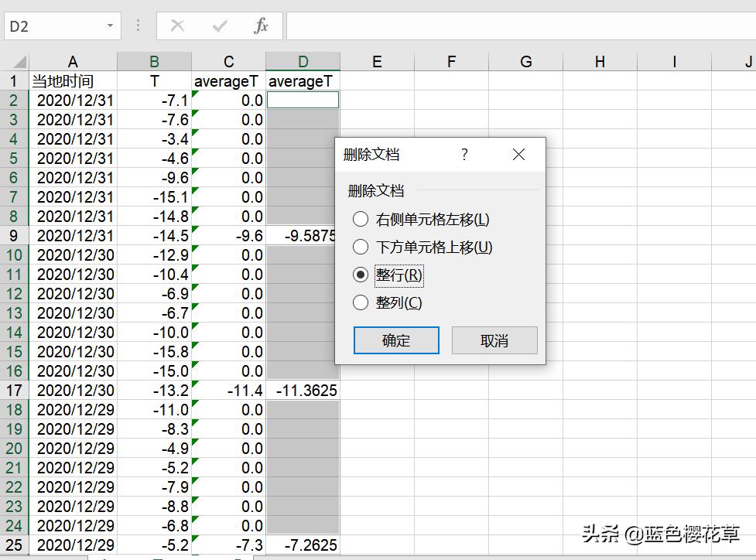
Task: Select column D header
Action: [x=303, y=62]
